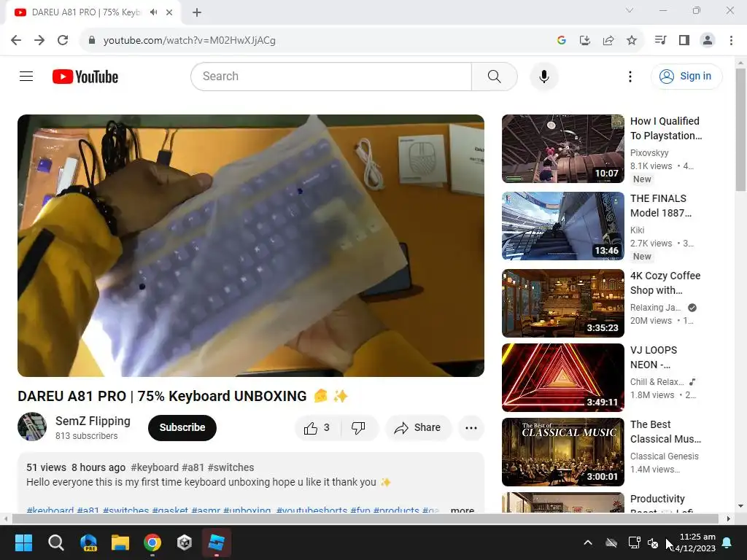Click the Kiki channel name
This screenshot has height=560, width=747.
pos(637,230)
